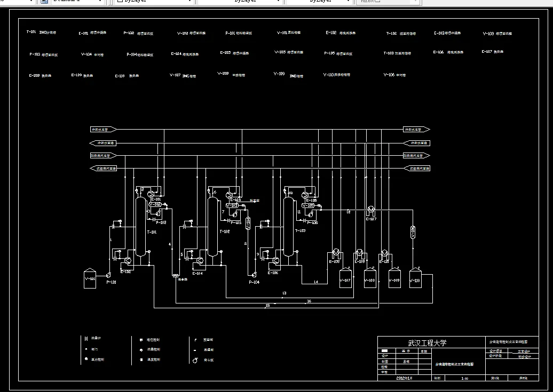Click the flow meter legend symbol
Screen dimensions: 553x392
[86, 339]
